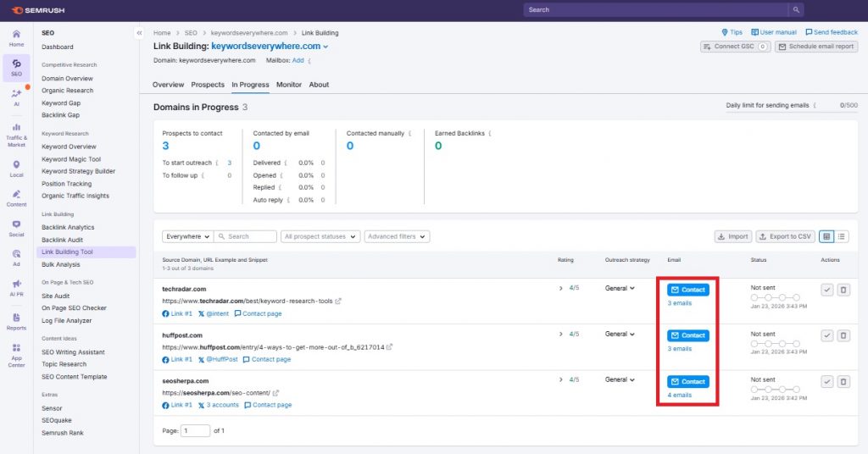
Task: Switch to the Monitor tab
Action: 289,85
